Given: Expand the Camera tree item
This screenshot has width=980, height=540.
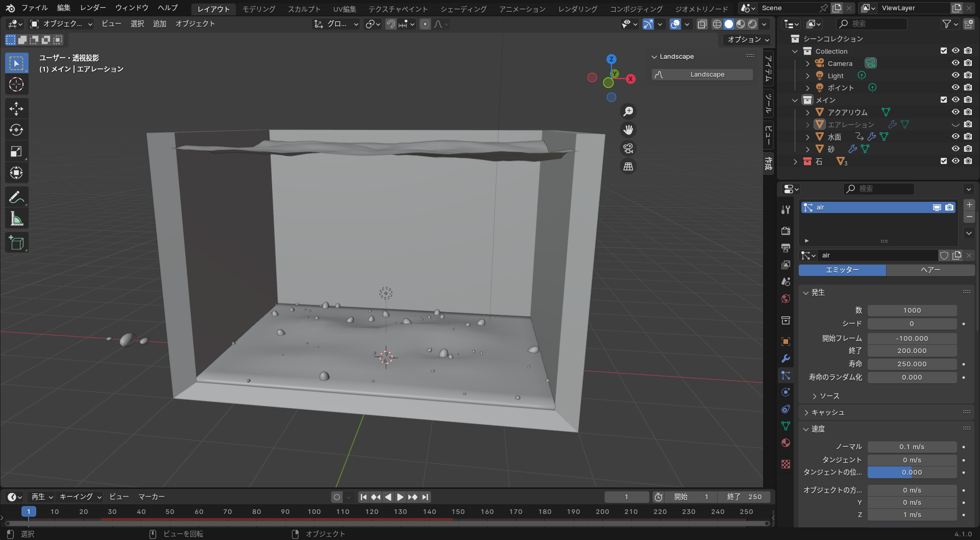Looking at the screenshot, I should click(807, 63).
